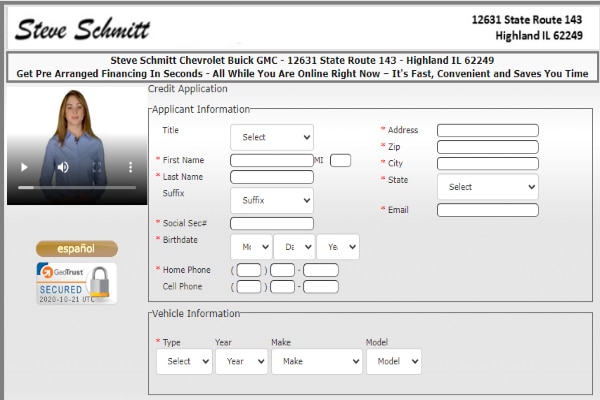Choose vehicle Make dropdown
The width and height of the screenshot is (600, 400).
[x=316, y=361]
